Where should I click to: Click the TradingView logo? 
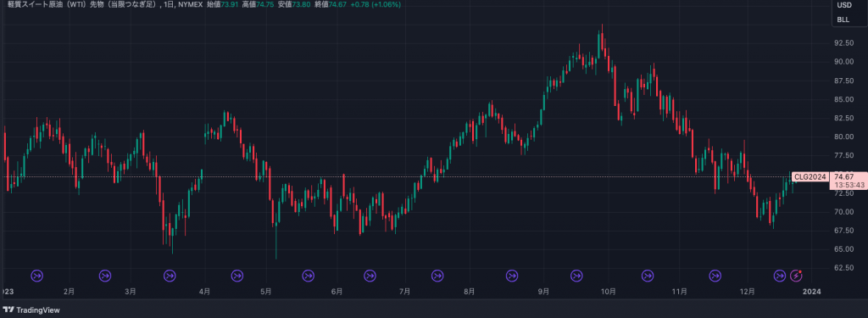[x=31, y=310]
